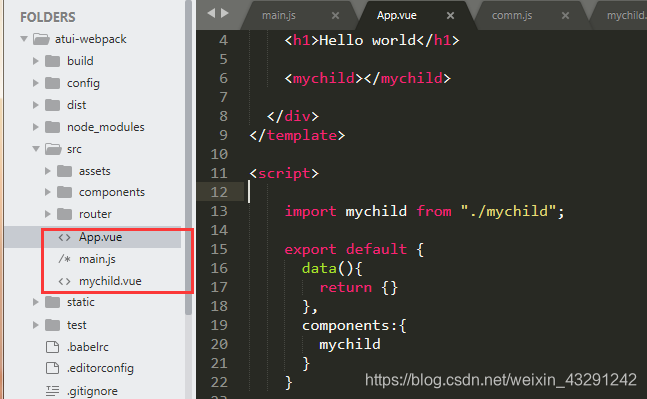Close the main.js tab

(x=335, y=16)
